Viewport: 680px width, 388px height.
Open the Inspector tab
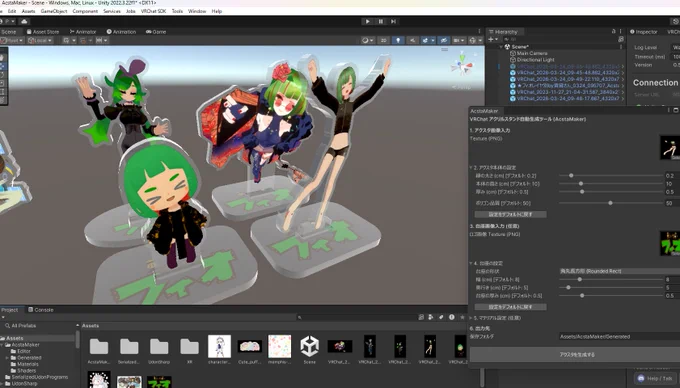point(644,32)
